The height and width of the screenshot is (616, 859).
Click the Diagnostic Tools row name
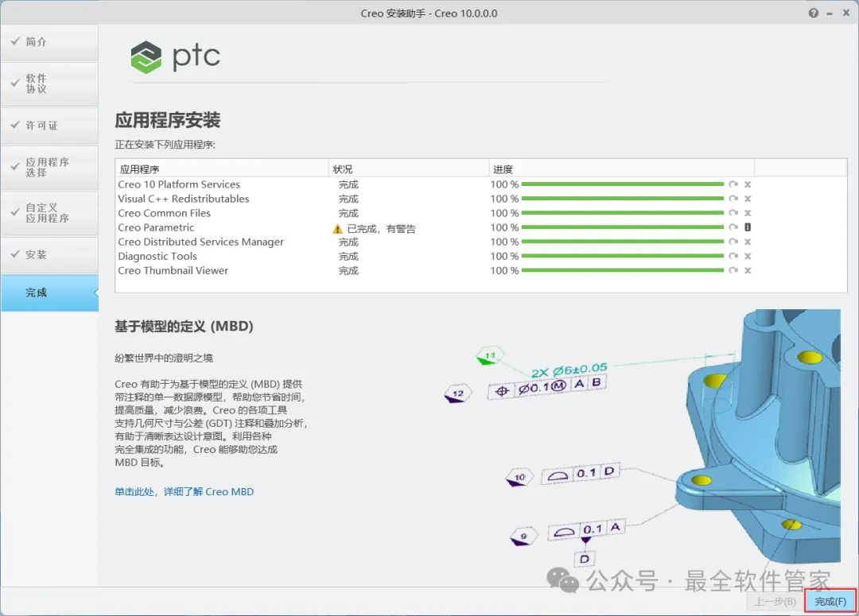coord(157,256)
